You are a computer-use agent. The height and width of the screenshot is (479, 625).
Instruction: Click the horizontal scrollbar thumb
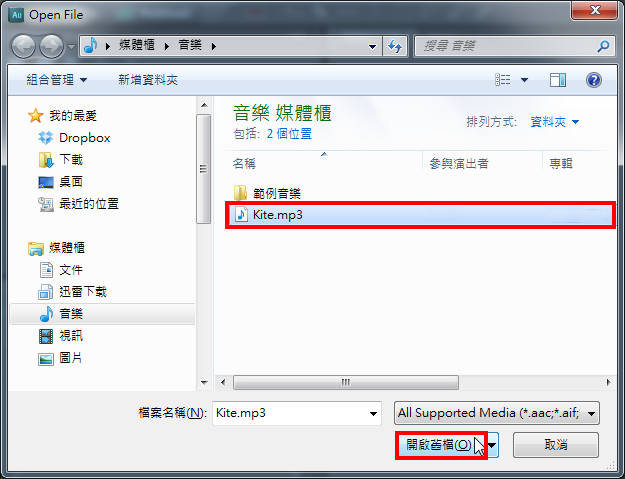tap(346, 383)
